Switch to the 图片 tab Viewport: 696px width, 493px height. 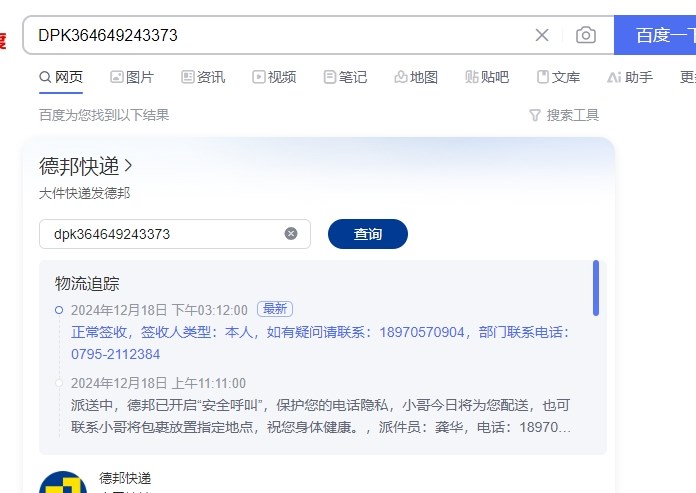click(x=132, y=77)
